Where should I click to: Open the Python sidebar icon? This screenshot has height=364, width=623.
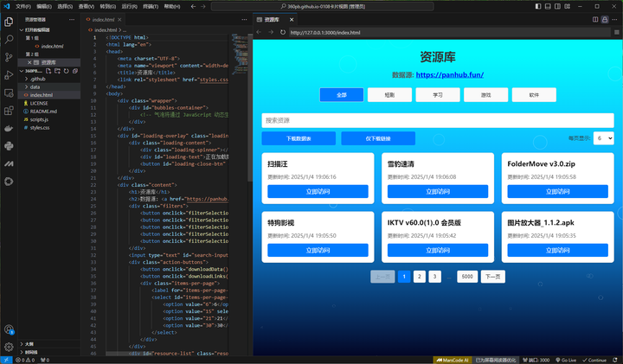point(9,145)
